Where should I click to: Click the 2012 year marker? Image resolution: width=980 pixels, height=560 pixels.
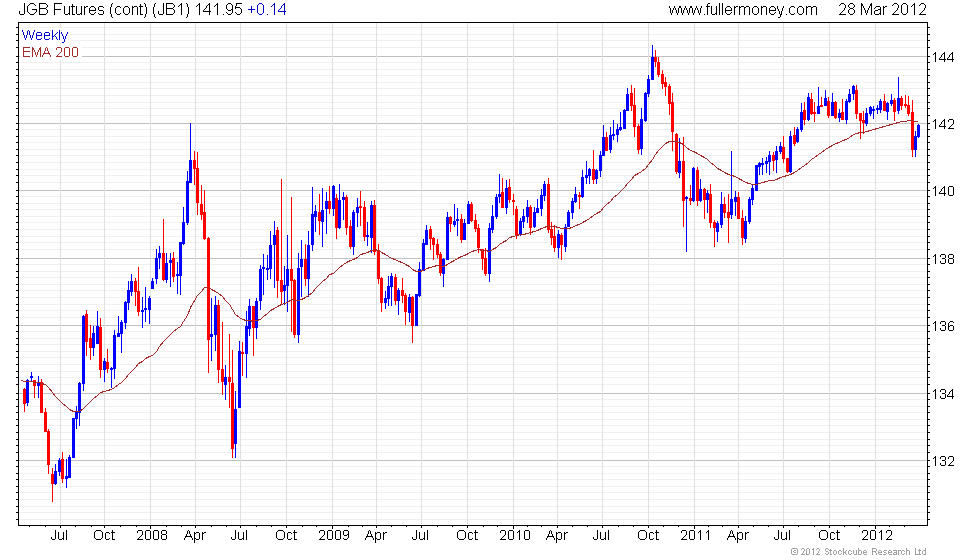[x=878, y=535]
